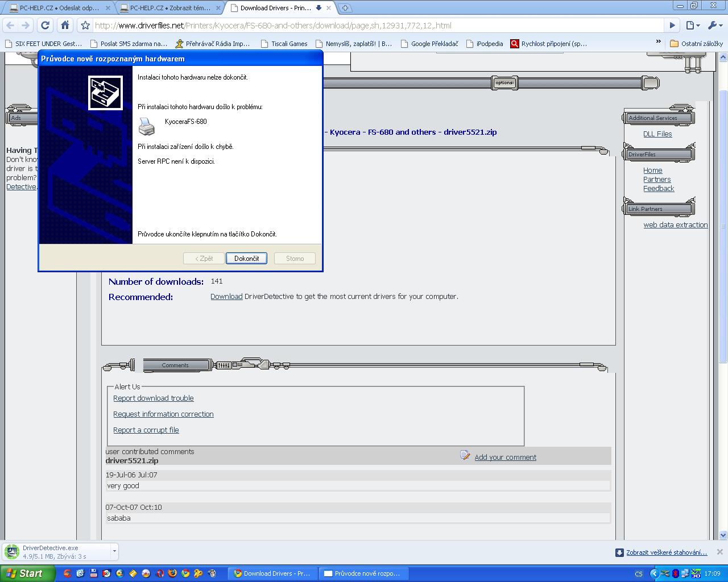Click the 'Download Drivers' taskbar button
This screenshot has height=582, width=728.
[272, 573]
